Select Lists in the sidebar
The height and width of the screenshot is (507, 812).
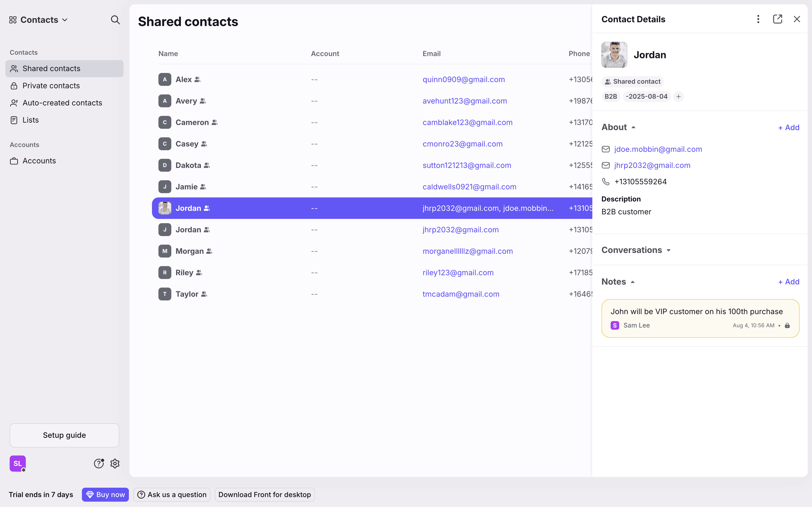(31, 120)
